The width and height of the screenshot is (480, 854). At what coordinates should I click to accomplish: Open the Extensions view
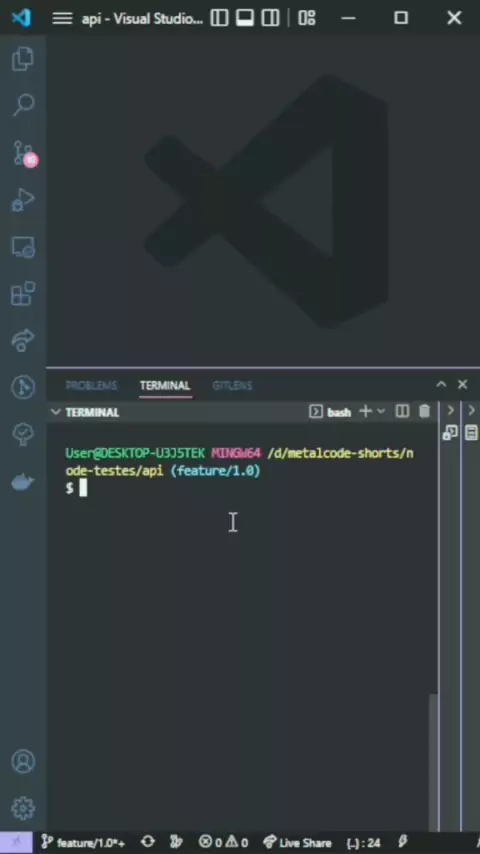click(x=23, y=294)
